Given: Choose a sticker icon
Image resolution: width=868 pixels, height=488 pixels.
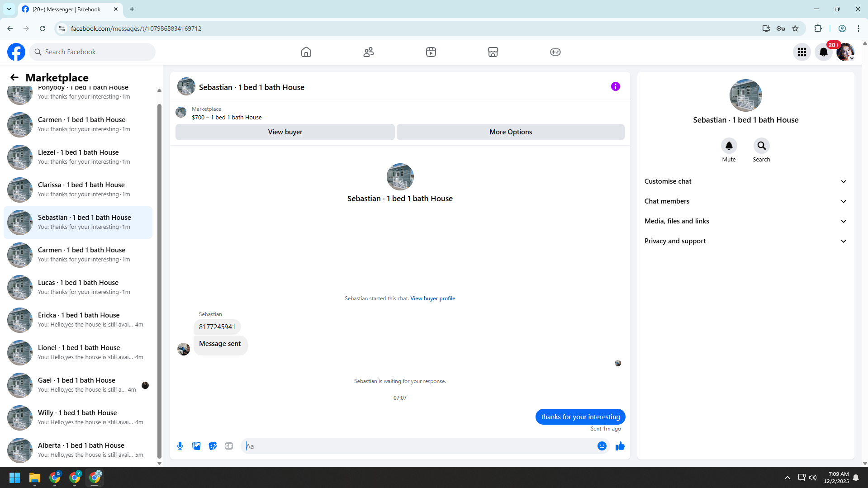Looking at the screenshot, I should point(213,446).
